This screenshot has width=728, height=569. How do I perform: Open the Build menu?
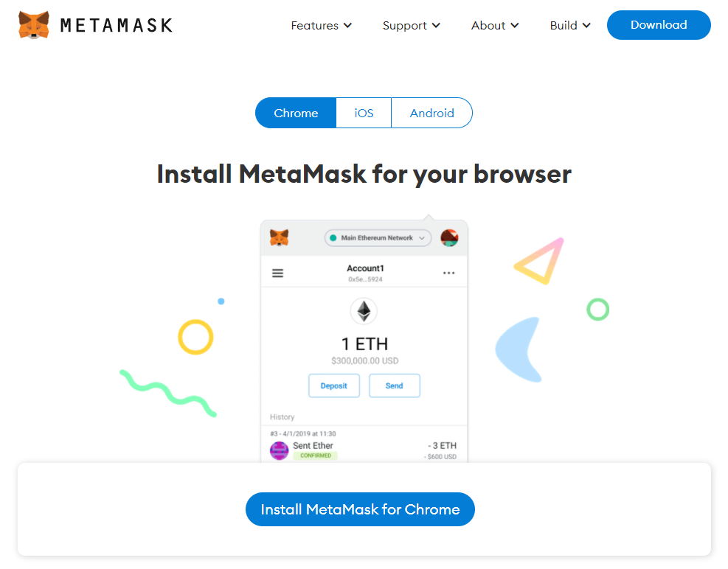570,26
